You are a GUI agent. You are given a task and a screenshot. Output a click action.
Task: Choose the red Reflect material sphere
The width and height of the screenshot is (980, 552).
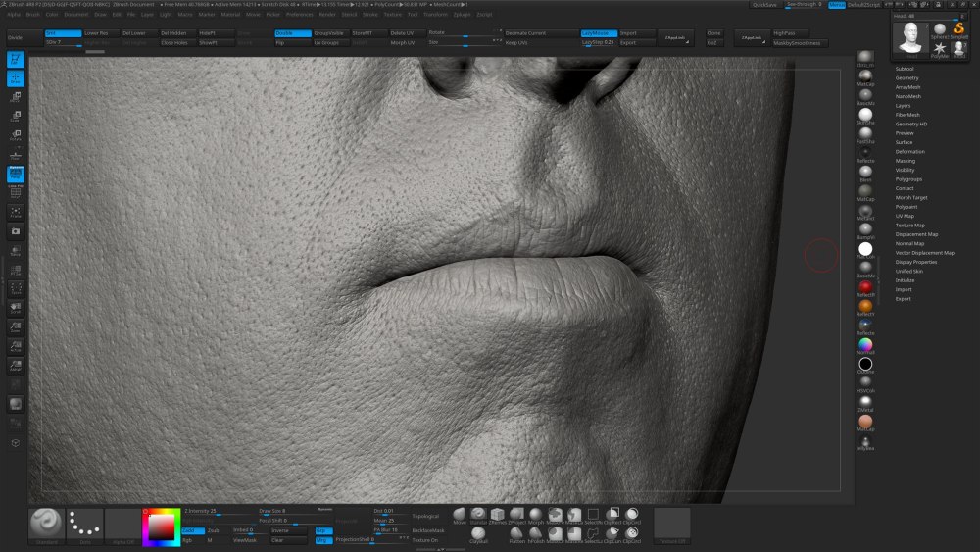coord(865,288)
